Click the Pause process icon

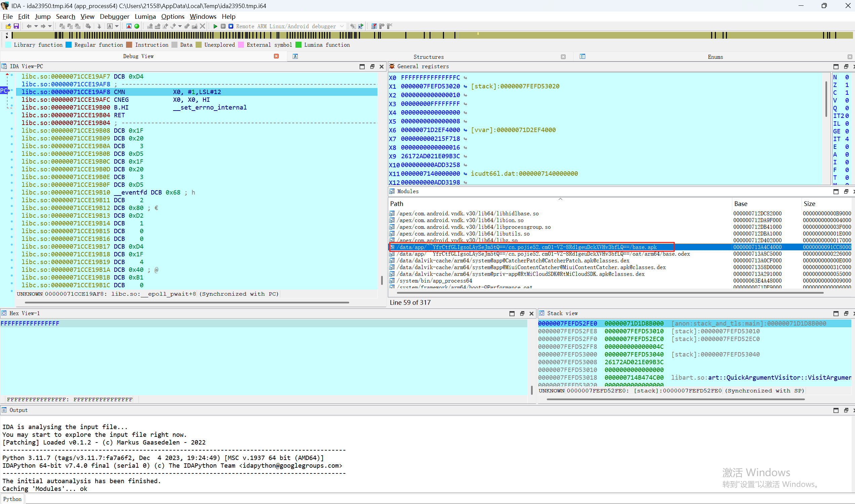223,26
